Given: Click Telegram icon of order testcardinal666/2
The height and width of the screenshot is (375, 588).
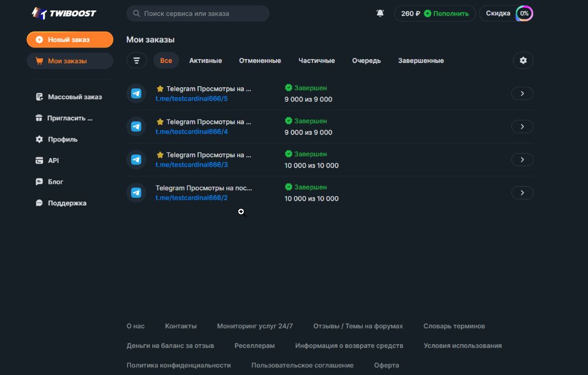Looking at the screenshot, I should (x=136, y=193).
